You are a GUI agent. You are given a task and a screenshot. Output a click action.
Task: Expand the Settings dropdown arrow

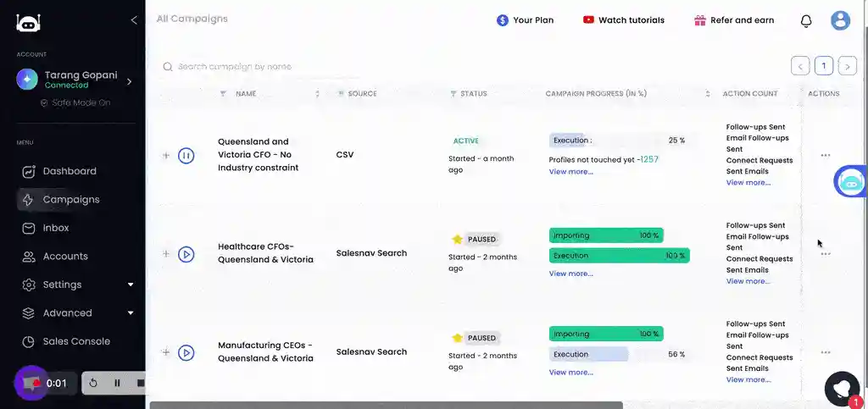[131, 285]
